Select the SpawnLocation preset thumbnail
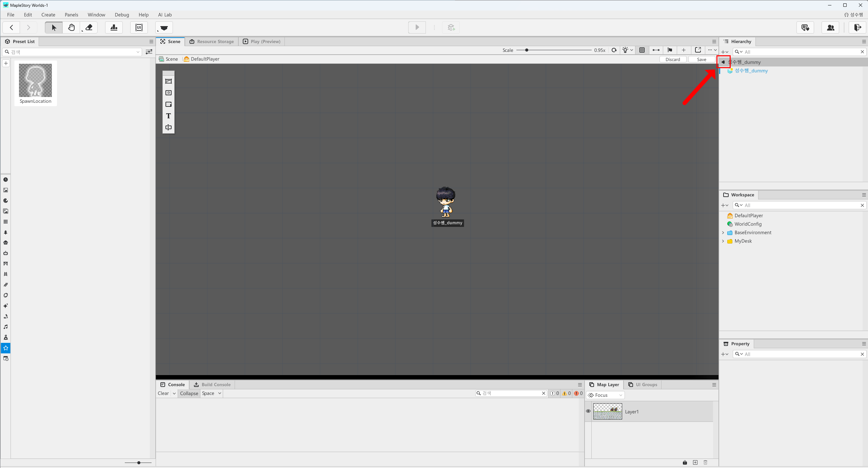The image size is (868, 468). coord(36,83)
